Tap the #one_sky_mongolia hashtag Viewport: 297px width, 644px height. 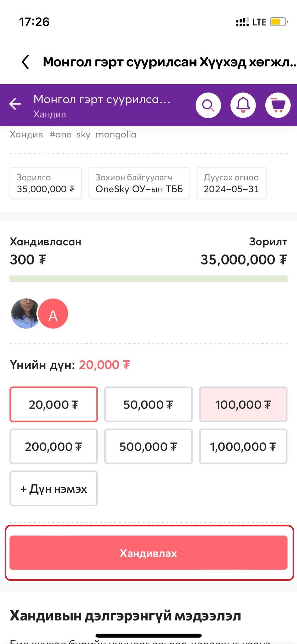pyautogui.click(x=93, y=135)
